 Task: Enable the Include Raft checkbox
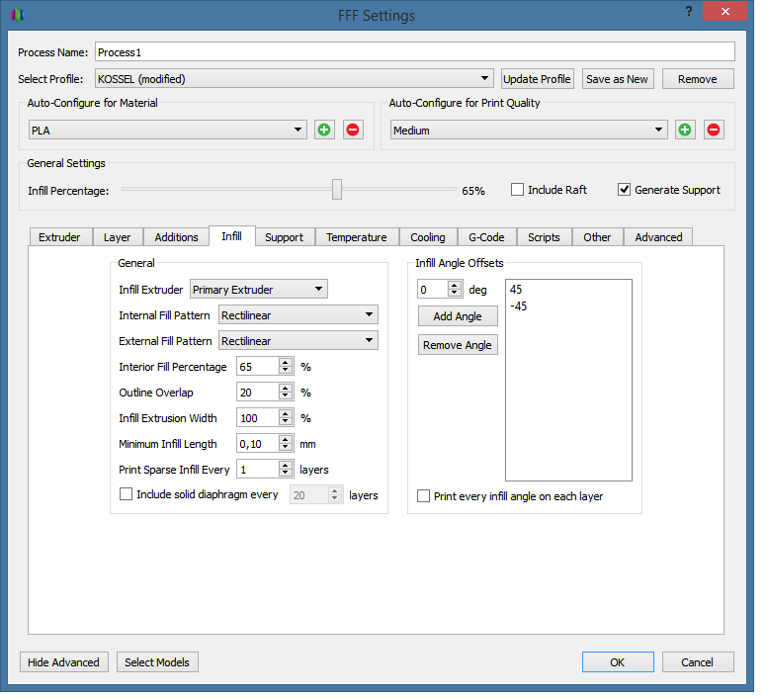[x=518, y=190]
